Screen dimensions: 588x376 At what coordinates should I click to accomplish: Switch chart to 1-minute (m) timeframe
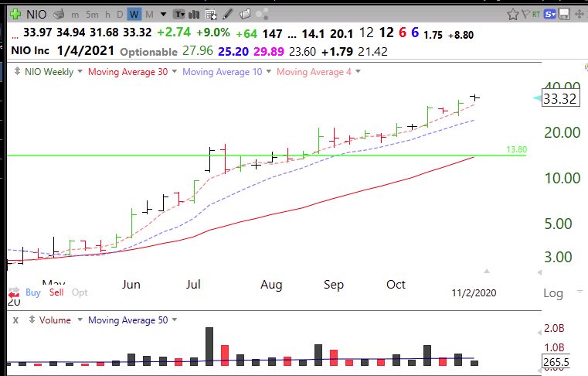[x=75, y=15]
